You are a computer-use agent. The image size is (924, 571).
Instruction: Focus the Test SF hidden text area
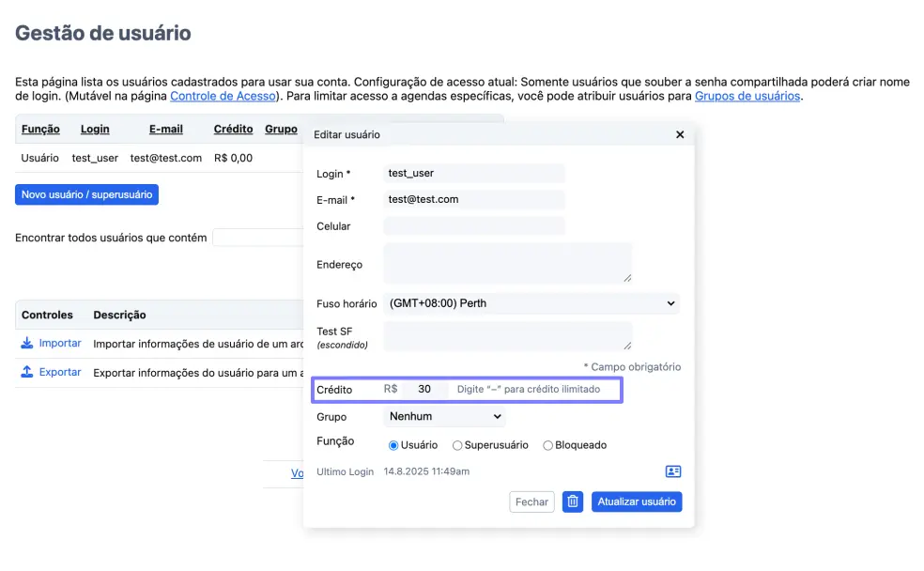coord(507,336)
